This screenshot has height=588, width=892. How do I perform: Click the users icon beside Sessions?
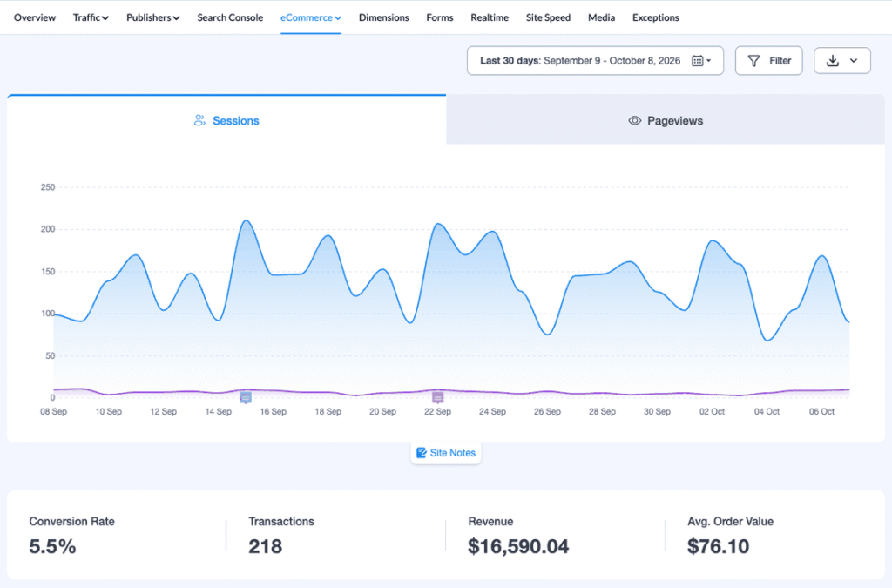199,120
